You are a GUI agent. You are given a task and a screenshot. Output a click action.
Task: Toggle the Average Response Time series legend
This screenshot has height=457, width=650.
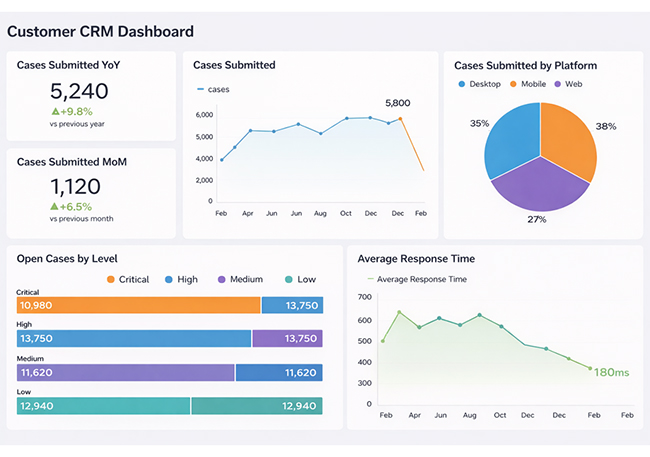click(x=417, y=280)
